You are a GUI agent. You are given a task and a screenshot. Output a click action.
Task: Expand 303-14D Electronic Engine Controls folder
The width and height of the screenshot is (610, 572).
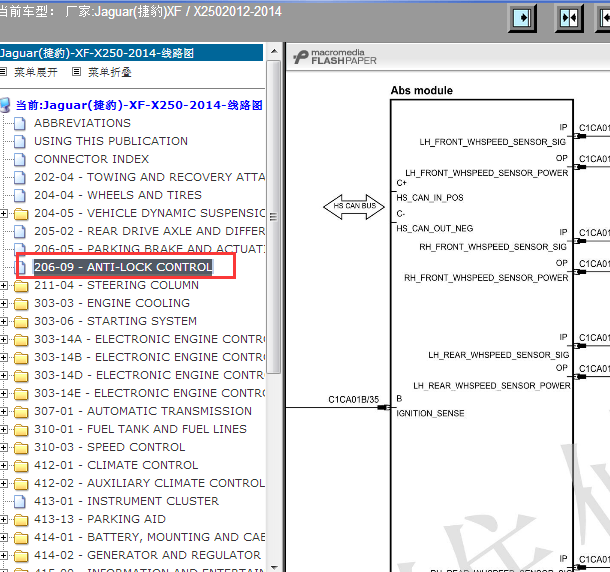[4, 375]
